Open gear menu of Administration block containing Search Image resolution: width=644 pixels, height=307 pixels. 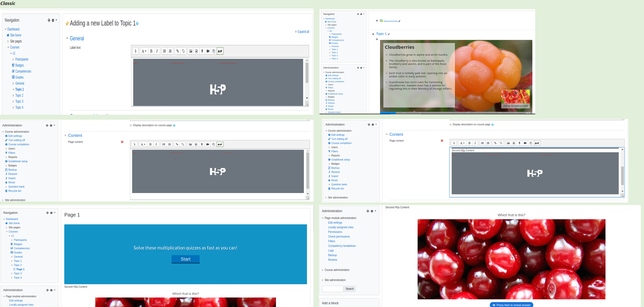373,211
